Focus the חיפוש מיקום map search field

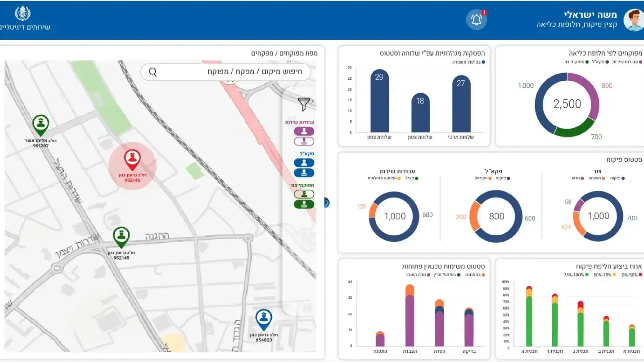click(226, 72)
